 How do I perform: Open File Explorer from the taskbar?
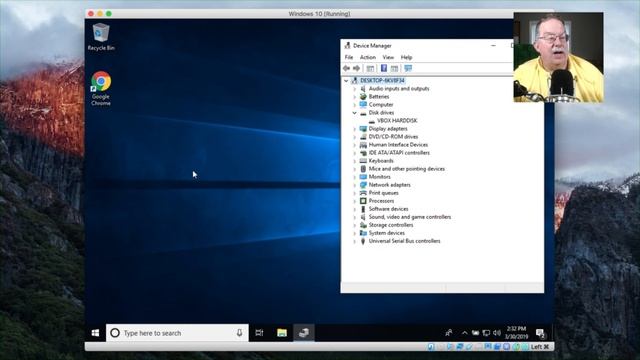click(x=282, y=333)
